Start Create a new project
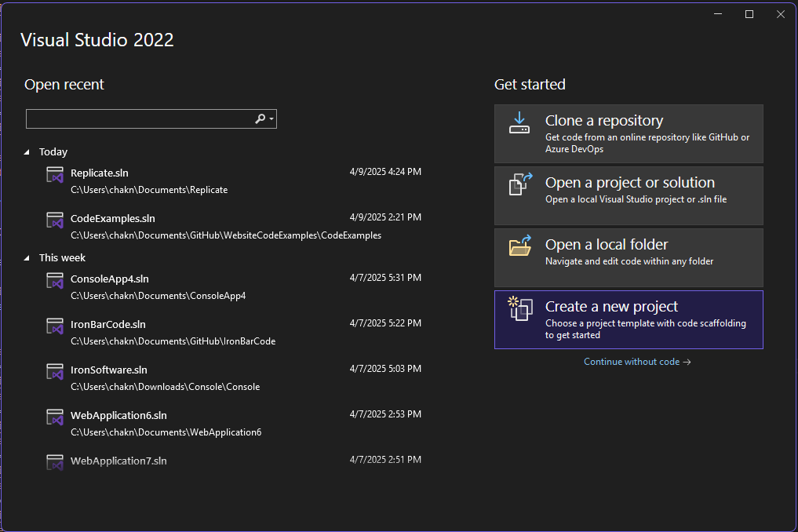The height and width of the screenshot is (532, 798). [x=629, y=319]
